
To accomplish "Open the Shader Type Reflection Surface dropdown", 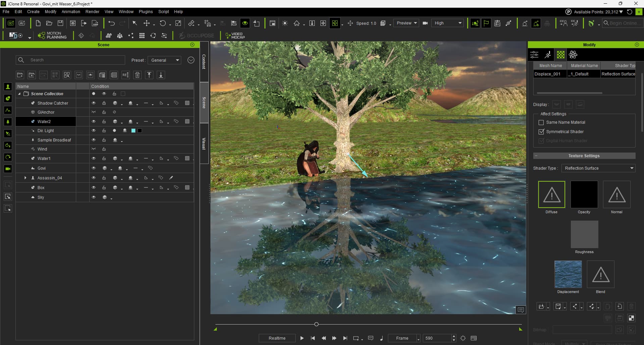I will [x=598, y=168].
